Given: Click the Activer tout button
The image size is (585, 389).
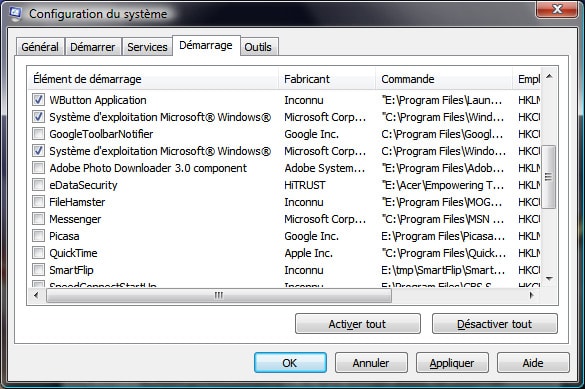Looking at the screenshot, I should tap(357, 324).
